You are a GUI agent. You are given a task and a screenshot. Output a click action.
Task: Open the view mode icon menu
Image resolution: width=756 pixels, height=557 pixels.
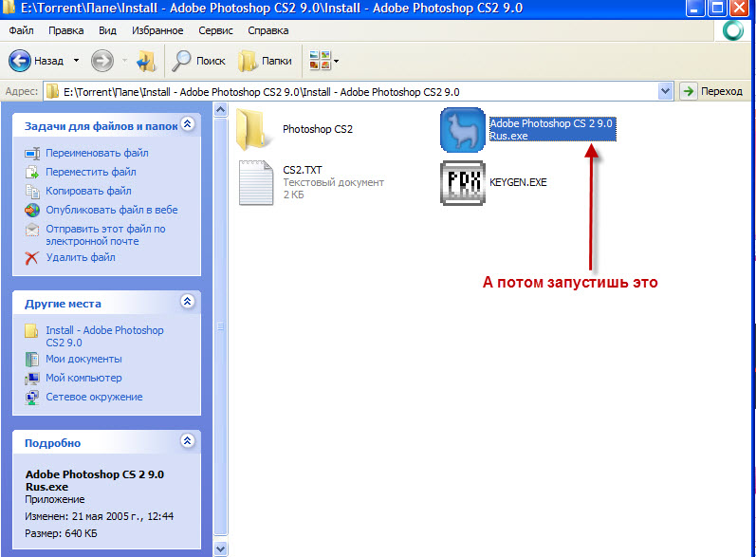click(x=323, y=61)
